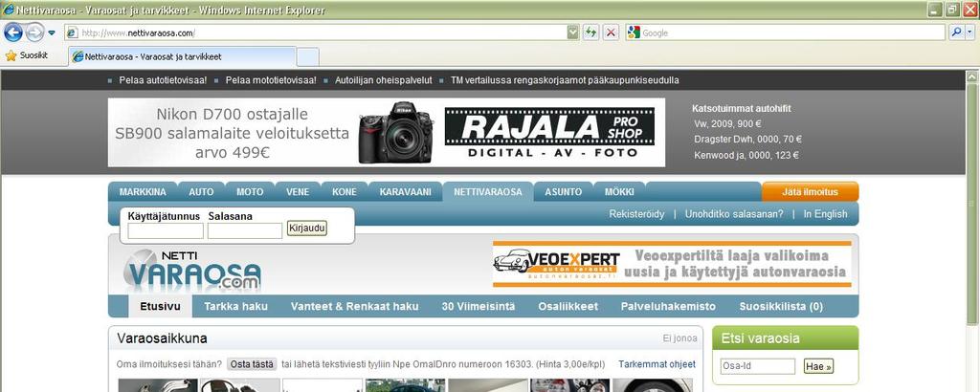The image size is (980, 392).
Task: Click the Osta tästä button
Action: tap(252, 364)
